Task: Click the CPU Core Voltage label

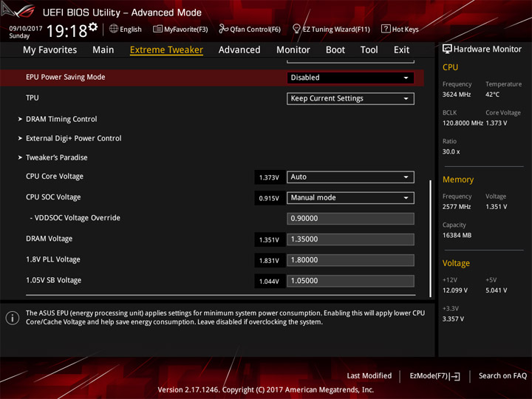Action: (54, 177)
